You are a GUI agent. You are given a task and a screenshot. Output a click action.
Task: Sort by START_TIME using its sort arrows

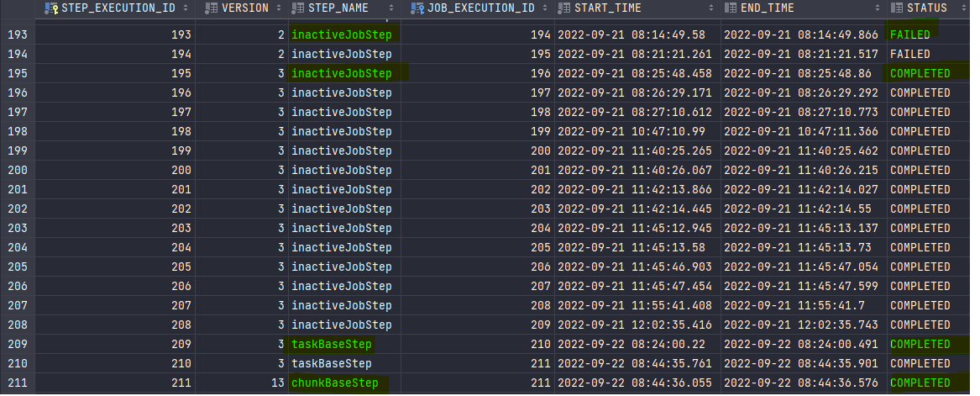click(712, 8)
